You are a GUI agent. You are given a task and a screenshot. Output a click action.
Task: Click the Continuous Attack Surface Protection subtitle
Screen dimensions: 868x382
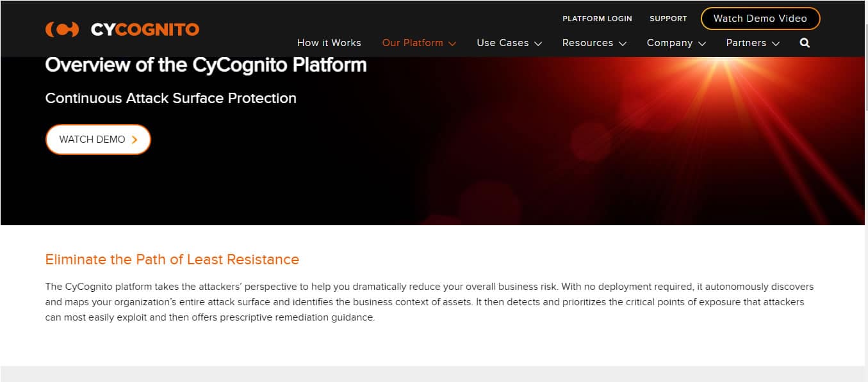(171, 99)
